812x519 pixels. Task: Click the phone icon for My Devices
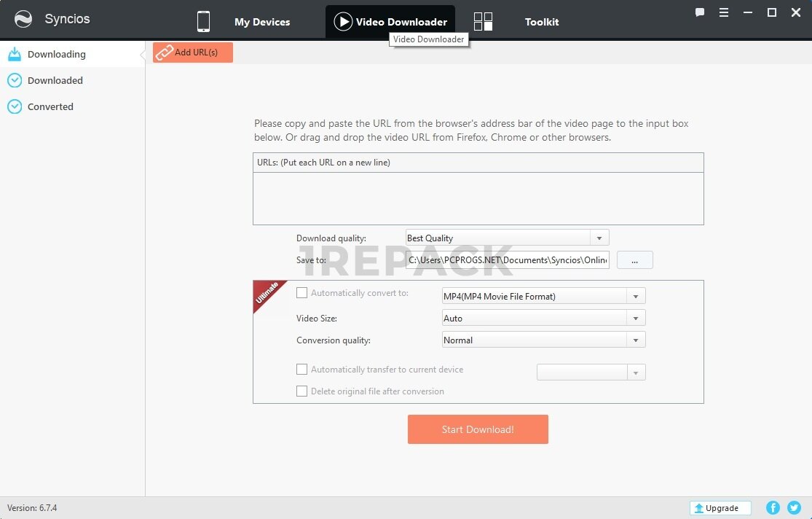[203, 22]
